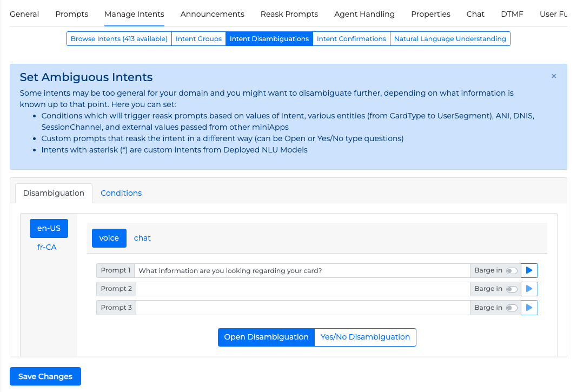The height and width of the screenshot is (392, 577).
Task: Click into the Prompt 2 text field
Action: [303, 289]
